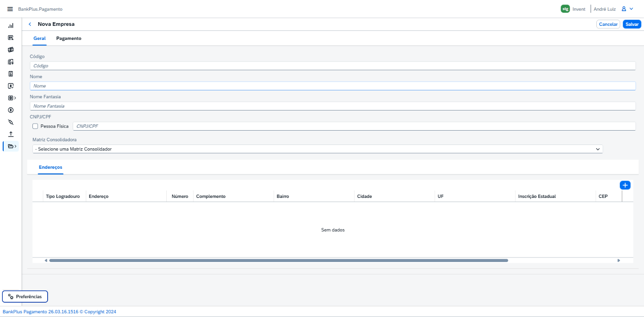Viewport: 644px width, 317px height.
Task: Click the right arrow of the table scrollbar
Action: click(619, 260)
